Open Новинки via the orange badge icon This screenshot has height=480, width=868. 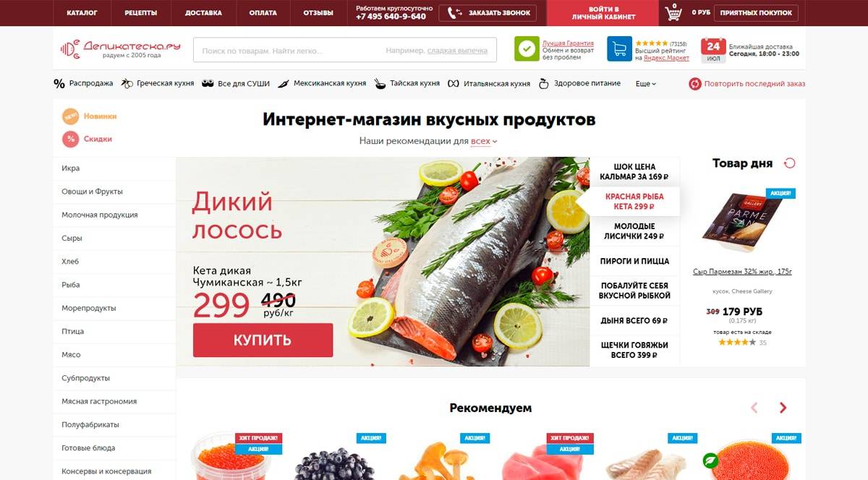pos(70,116)
